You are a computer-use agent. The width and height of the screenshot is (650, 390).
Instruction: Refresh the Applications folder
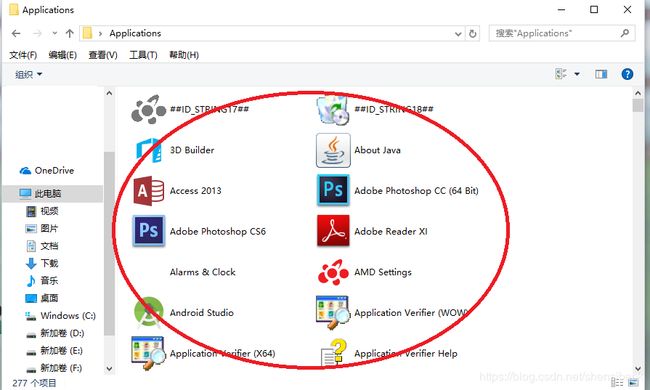click(x=473, y=34)
